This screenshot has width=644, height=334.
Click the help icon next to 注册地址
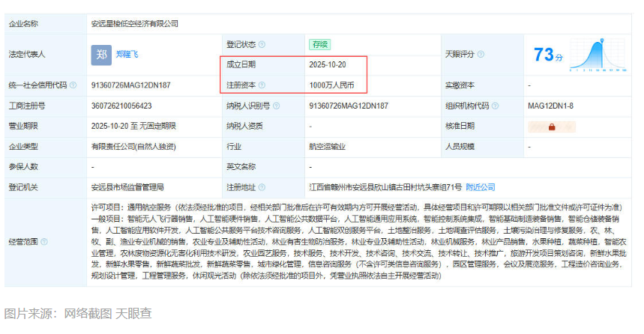click(x=262, y=186)
